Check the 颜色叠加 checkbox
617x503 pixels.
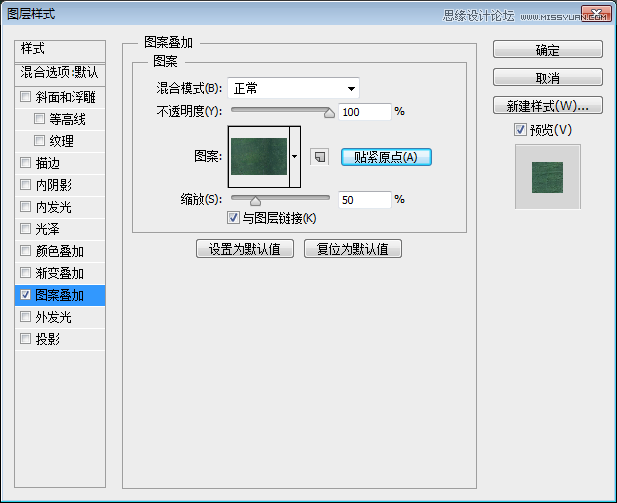pos(26,251)
